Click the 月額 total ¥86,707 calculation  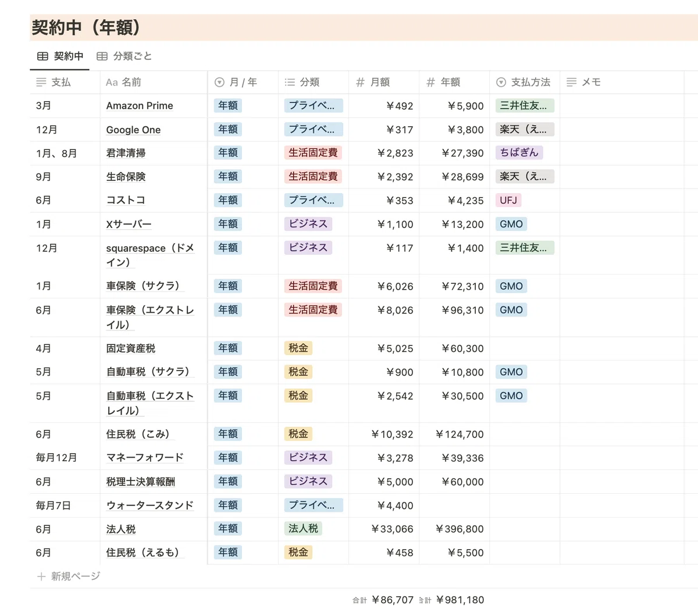(383, 600)
